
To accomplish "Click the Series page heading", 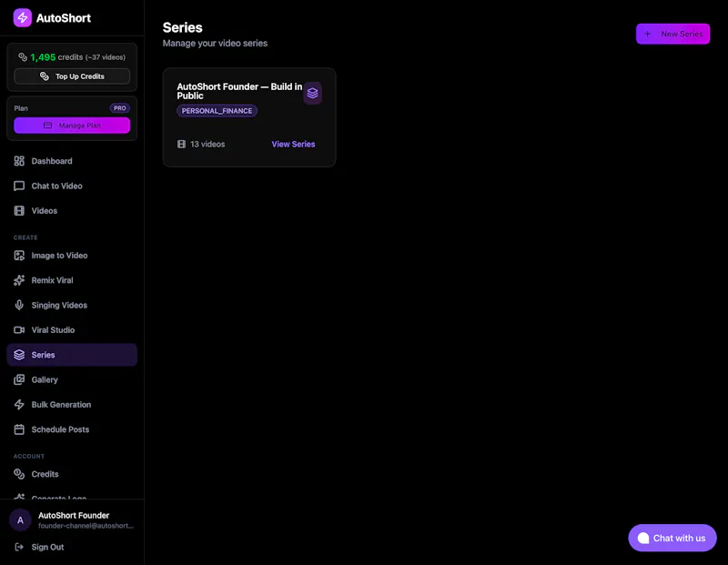I will pyautogui.click(x=183, y=27).
